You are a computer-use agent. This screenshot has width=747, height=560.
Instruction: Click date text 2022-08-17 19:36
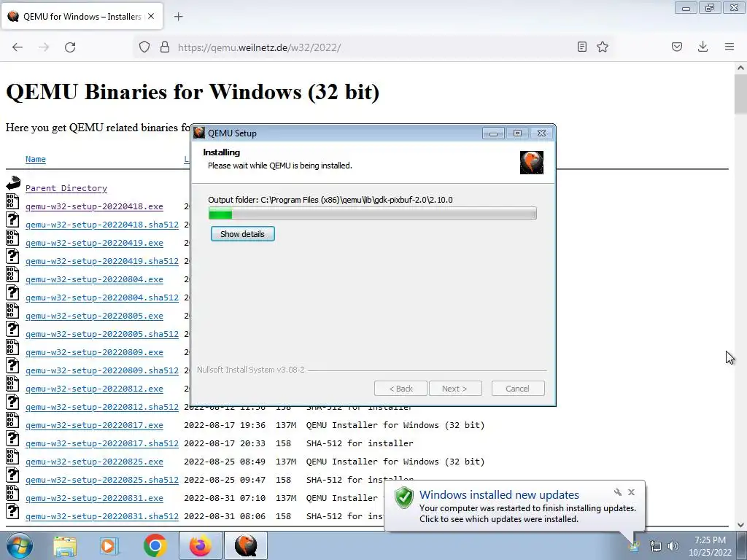pyautogui.click(x=225, y=425)
